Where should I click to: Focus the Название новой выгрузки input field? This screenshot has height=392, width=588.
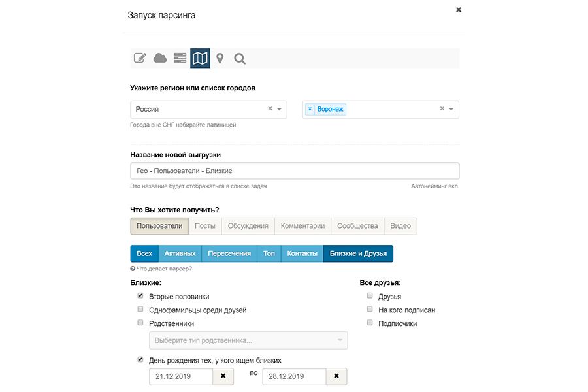point(295,171)
